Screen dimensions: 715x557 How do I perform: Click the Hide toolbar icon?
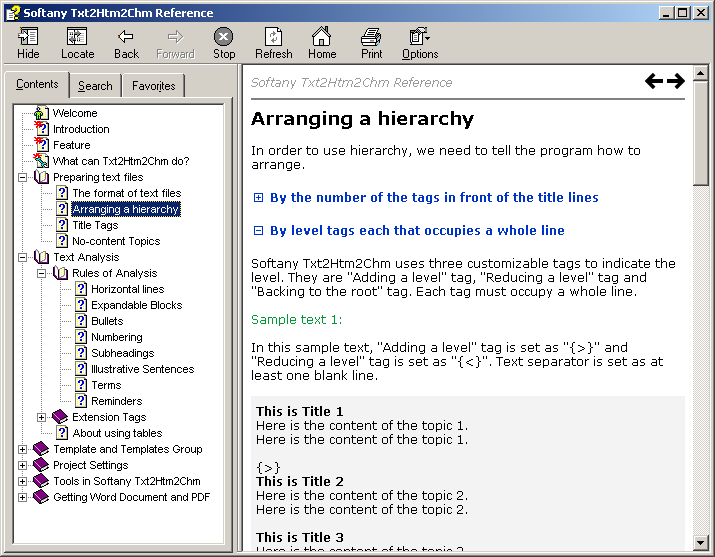(x=28, y=43)
